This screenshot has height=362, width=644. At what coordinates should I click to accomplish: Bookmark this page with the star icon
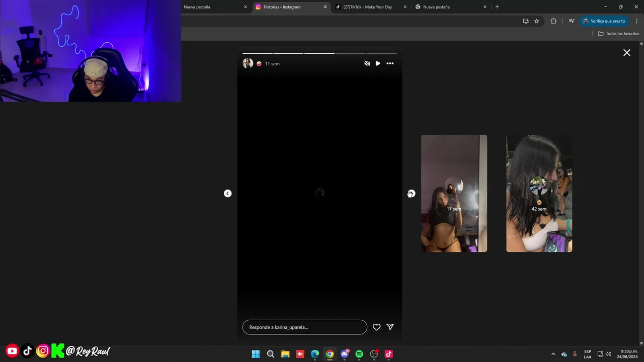536,21
